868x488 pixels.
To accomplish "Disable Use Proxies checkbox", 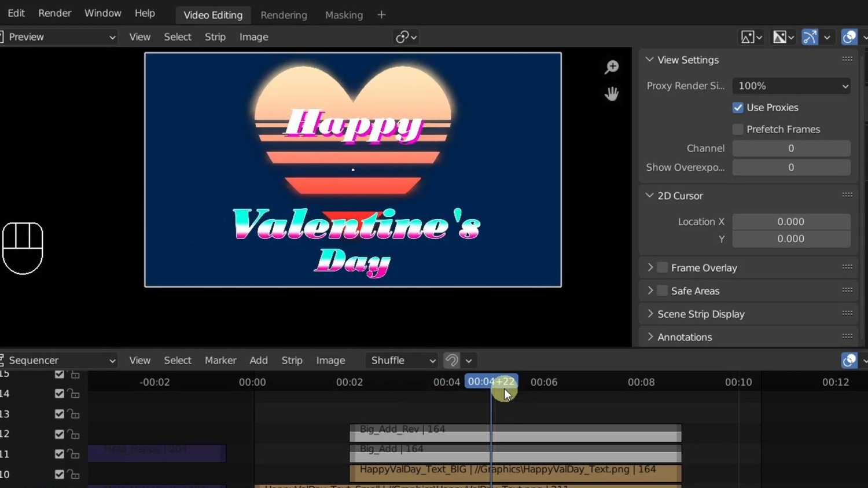I will (x=738, y=108).
